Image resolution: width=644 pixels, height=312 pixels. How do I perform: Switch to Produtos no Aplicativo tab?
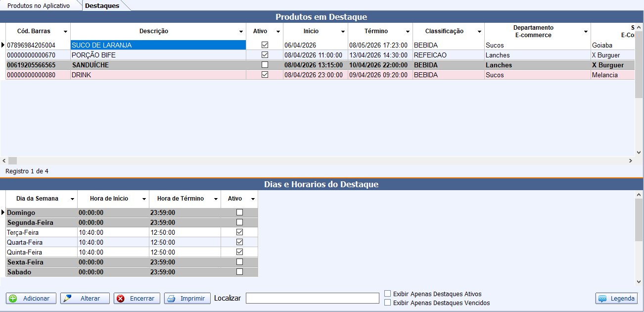tap(39, 5)
